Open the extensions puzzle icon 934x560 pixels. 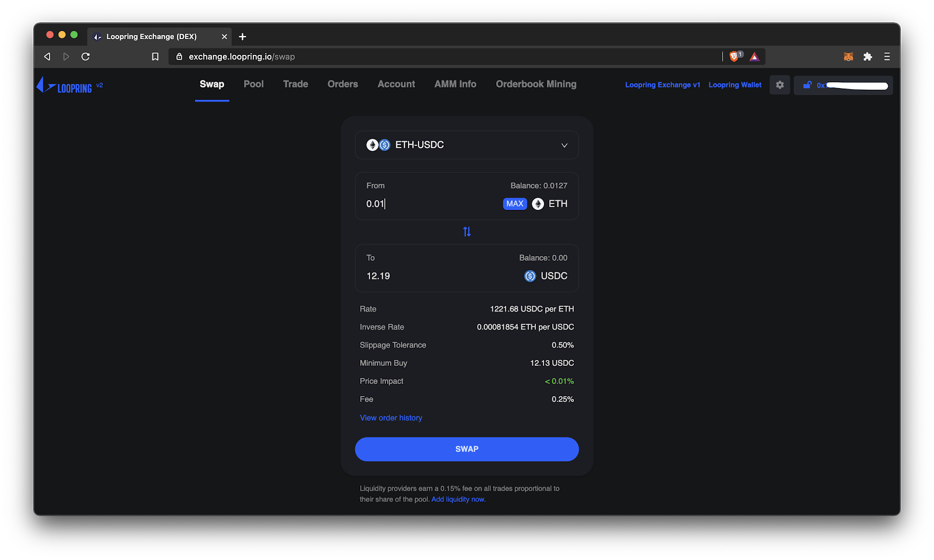pyautogui.click(x=868, y=57)
